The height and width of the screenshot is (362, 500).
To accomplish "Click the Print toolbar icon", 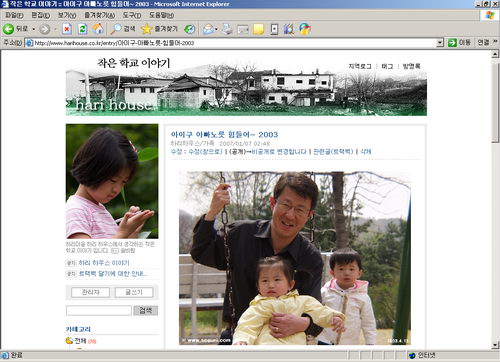I will 227,29.
